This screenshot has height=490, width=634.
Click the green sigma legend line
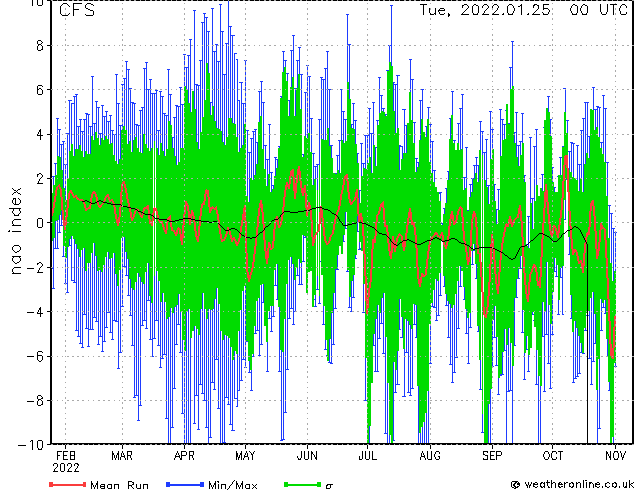click(x=303, y=484)
